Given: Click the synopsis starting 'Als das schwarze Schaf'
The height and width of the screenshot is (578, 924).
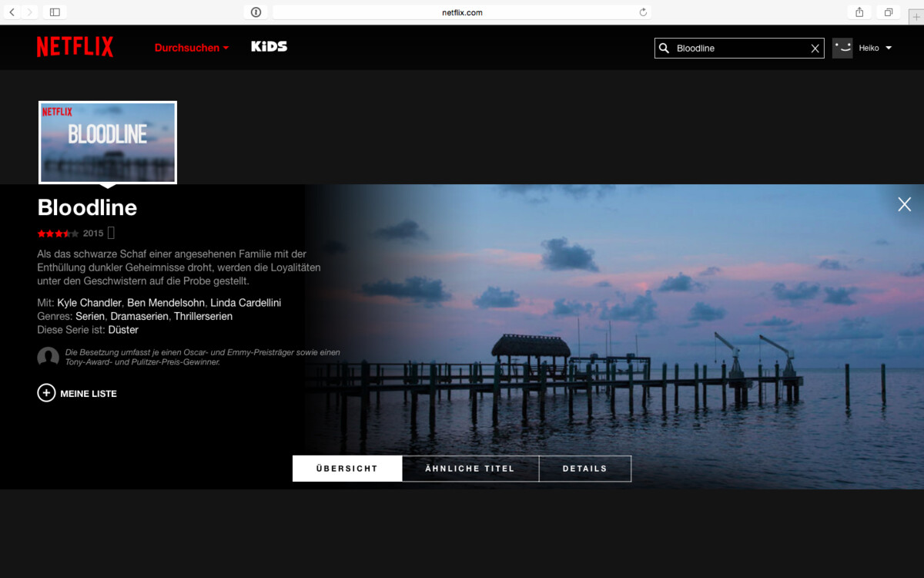Looking at the screenshot, I should point(179,267).
